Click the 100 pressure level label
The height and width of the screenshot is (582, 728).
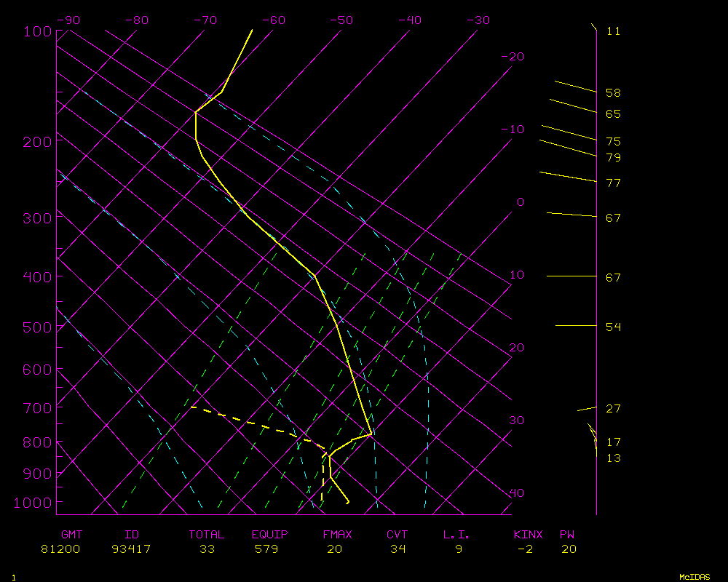click(x=38, y=31)
